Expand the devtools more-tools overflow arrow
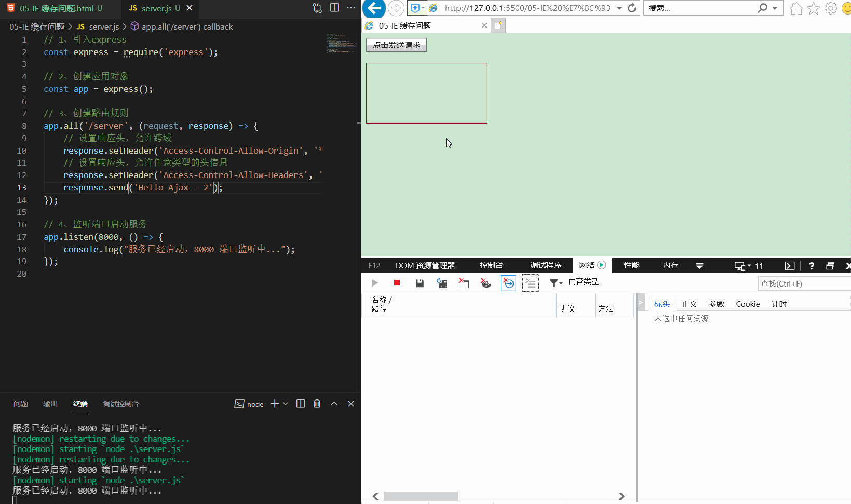Viewport: 851px width, 504px height. [x=699, y=266]
